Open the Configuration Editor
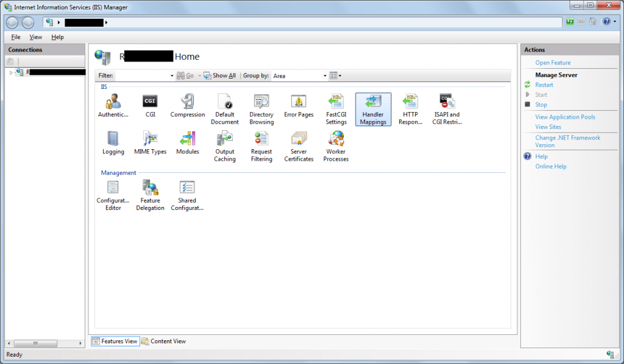 point(113,195)
